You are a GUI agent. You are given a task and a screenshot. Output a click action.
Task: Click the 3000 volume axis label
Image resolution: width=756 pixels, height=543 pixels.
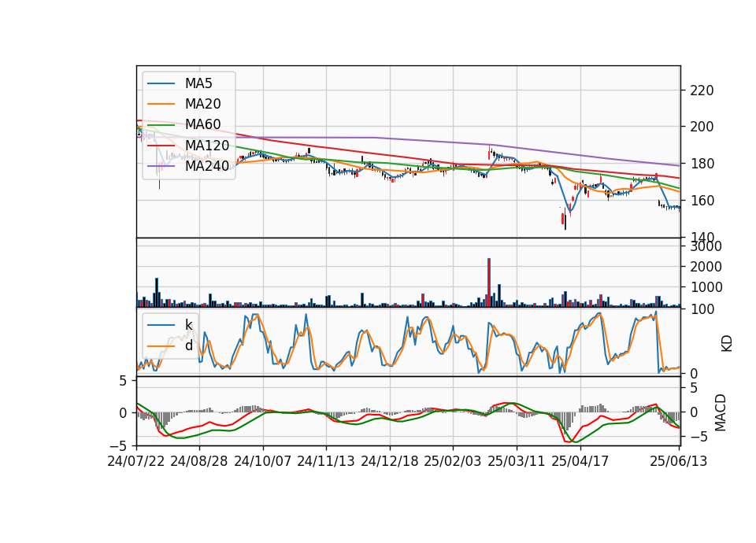click(706, 246)
